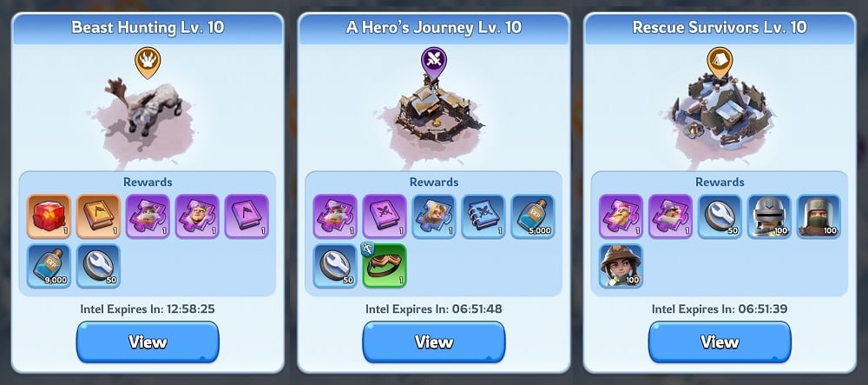Select the purple crossed-swords book reward
This screenshot has height=385, width=868.
385,216
